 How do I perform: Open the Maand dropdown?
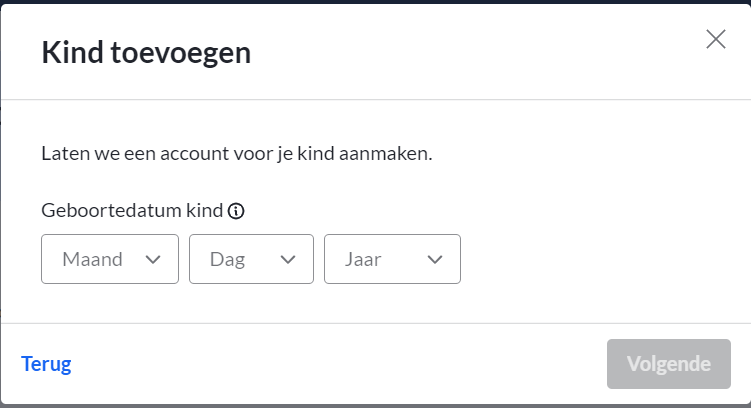110,259
